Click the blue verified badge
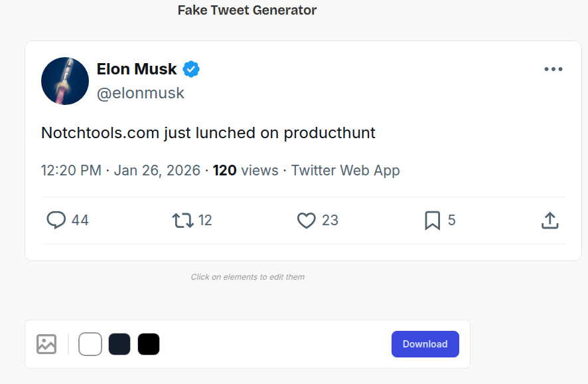 (x=192, y=69)
